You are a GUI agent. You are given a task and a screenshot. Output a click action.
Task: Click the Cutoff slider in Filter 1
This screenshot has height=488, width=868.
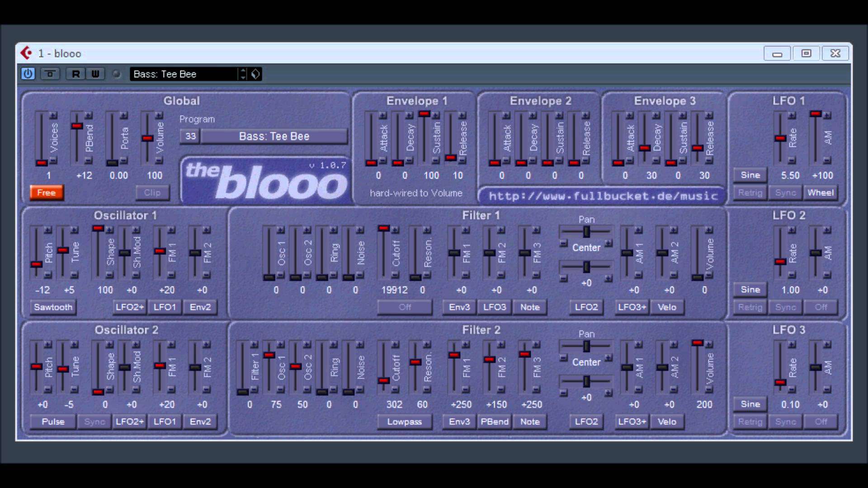coord(383,253)
